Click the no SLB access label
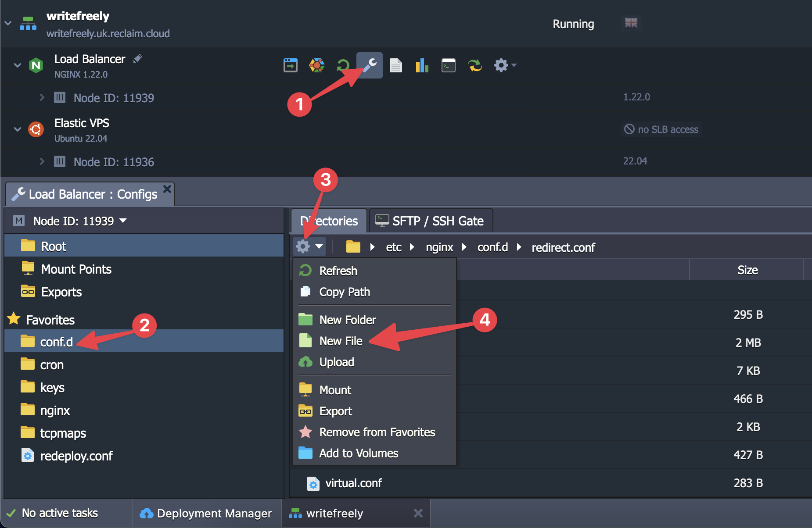This screenshot has width=812, height=528. pos(661,129)
